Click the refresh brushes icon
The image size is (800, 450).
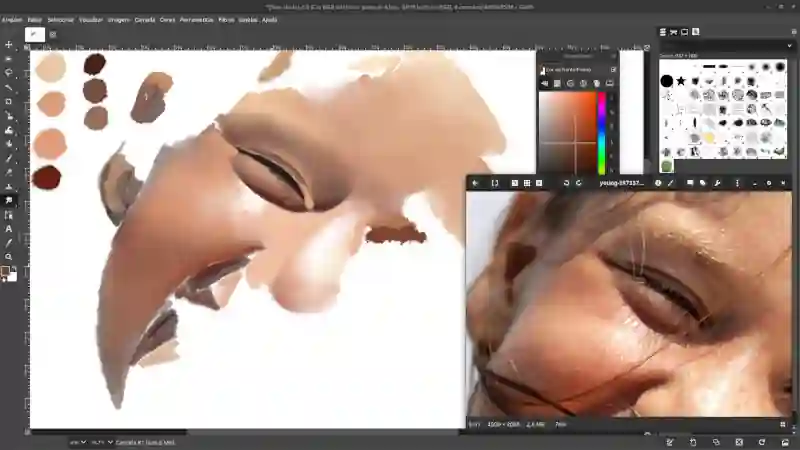point(762,442)
